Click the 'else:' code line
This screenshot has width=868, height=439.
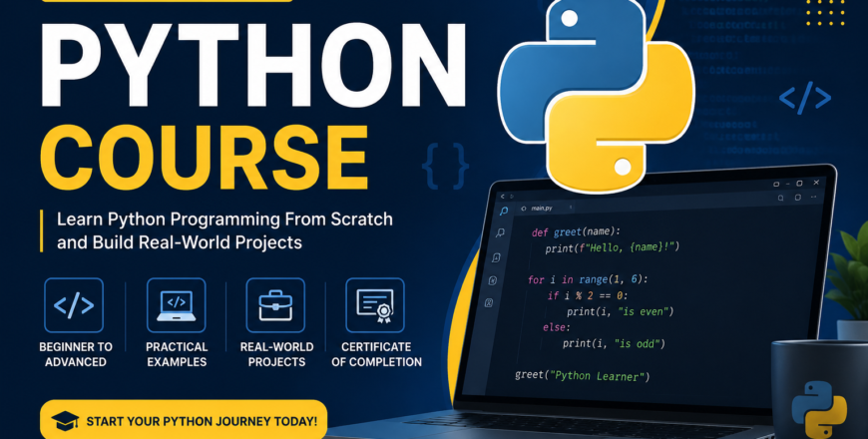click(x=557, y=327)
